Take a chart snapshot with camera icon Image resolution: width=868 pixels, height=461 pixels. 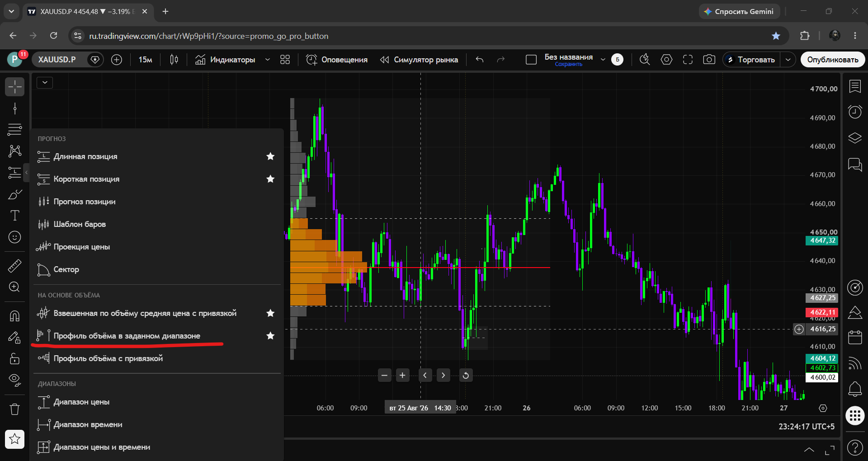709,60
